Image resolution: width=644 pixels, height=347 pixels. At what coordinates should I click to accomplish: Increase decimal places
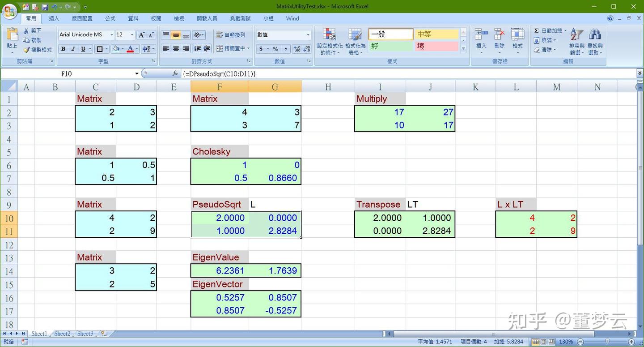(x=297, y=49)
